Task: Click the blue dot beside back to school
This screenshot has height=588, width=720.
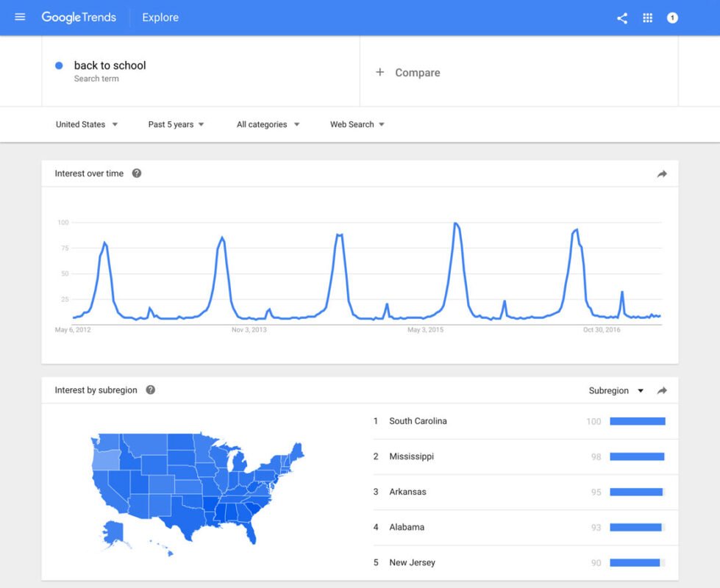Action: pos(59,65)
